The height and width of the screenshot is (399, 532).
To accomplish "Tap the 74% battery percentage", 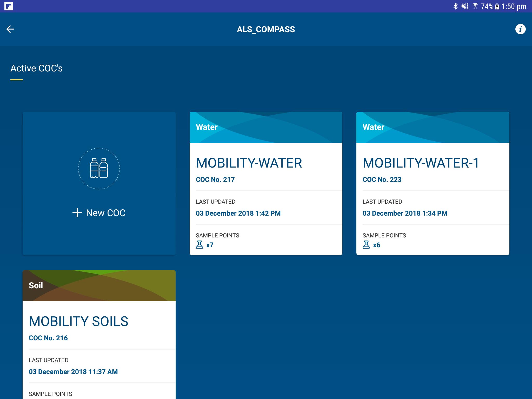I will pos(487,6).
